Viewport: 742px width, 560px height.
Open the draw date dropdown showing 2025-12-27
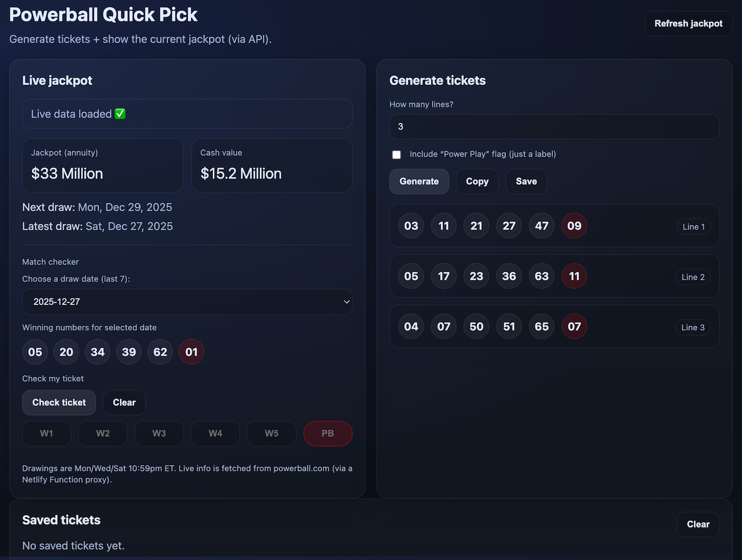click(x=187, y=301)
